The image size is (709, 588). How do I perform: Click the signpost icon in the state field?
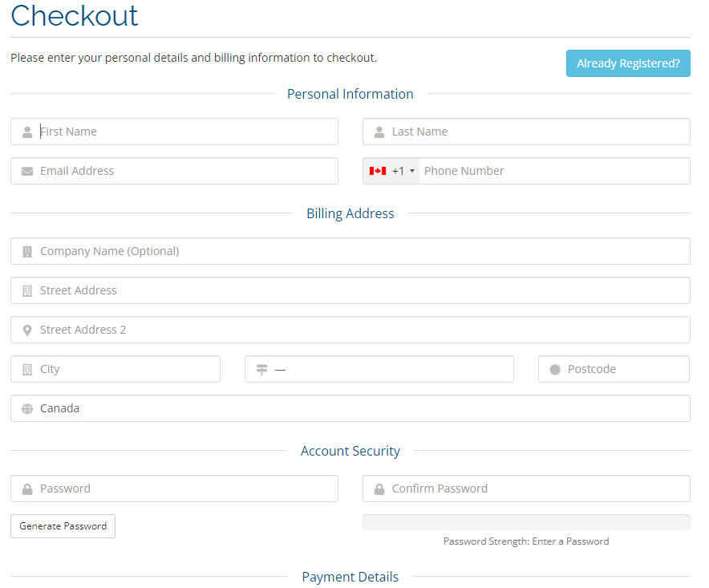261,370
